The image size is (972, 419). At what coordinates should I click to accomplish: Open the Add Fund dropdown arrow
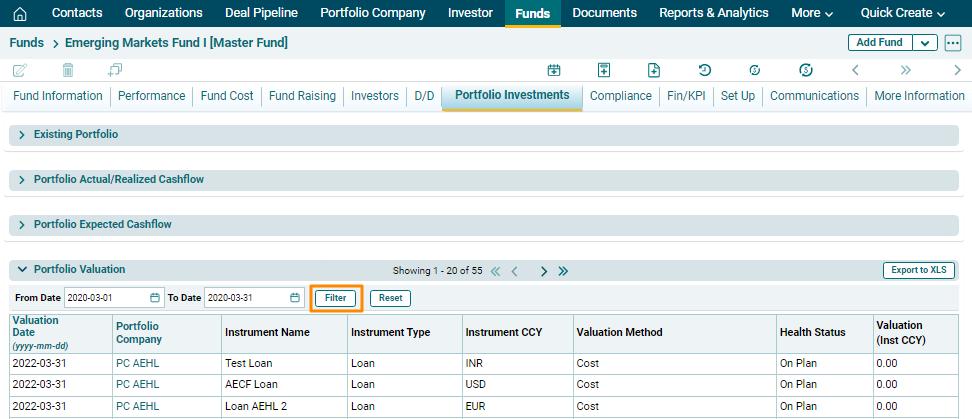click(924, 43)
